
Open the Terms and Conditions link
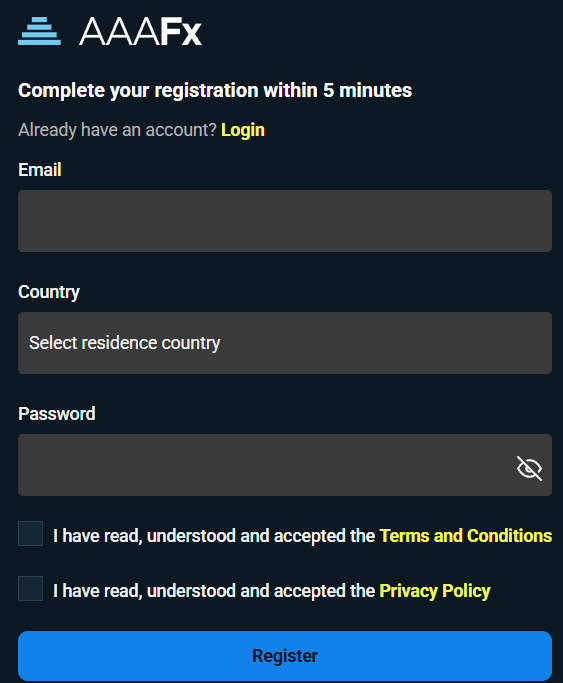[466, 536]
